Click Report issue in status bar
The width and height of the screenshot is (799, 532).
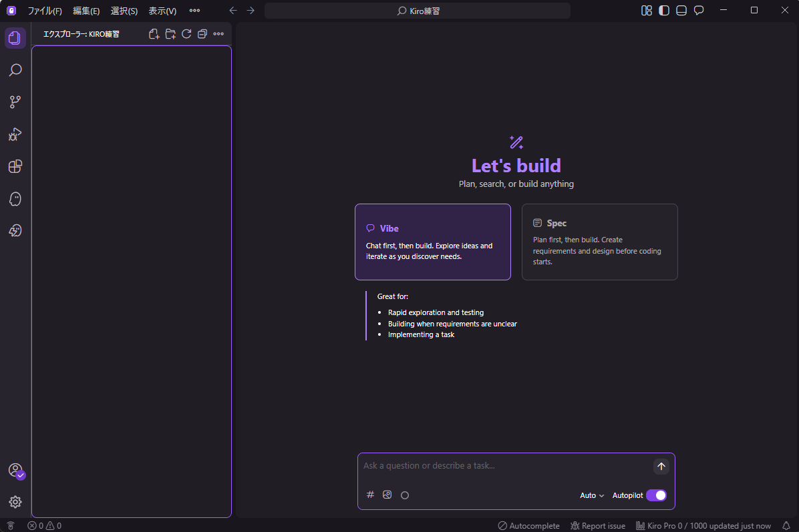pos(598,526)
